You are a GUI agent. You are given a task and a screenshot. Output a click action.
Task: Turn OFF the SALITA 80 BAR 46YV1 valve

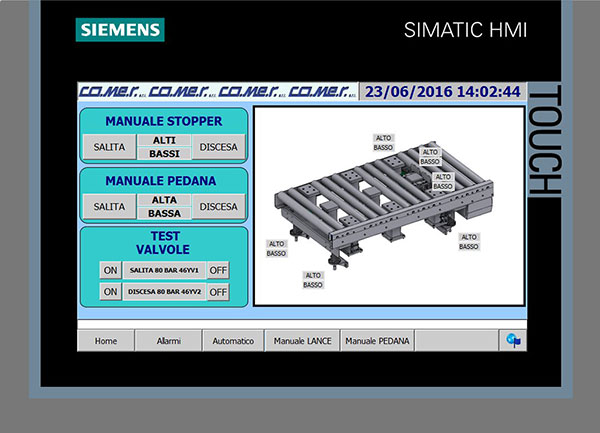click(217, 270)
